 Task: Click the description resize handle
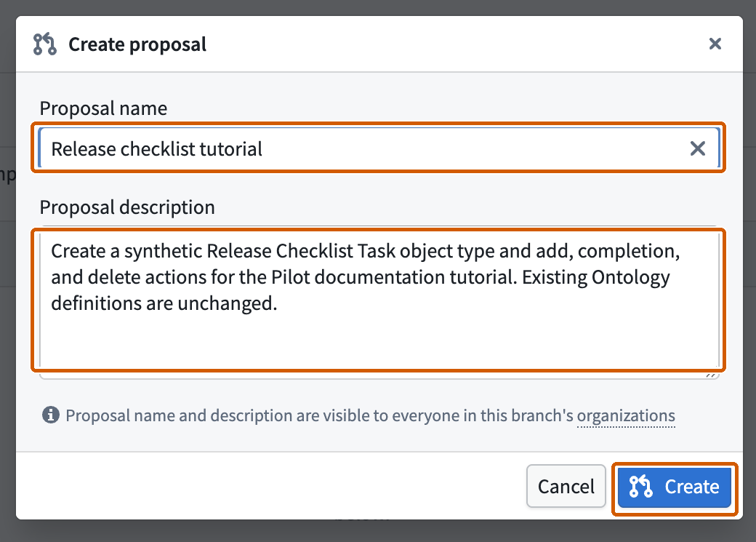pyautogui.click(x=711, y=375)
